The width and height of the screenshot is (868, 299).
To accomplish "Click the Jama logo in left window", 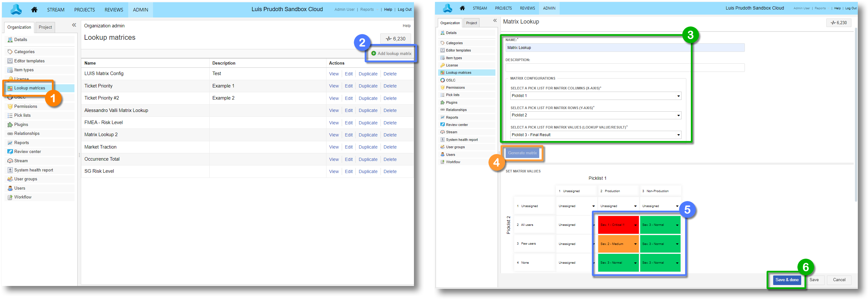I will coord(16,10).
